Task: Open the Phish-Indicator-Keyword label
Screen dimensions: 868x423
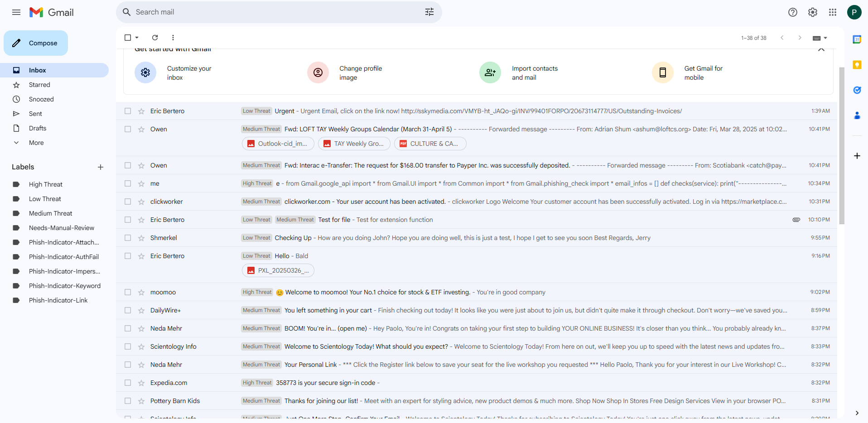Action: (65, 286)
